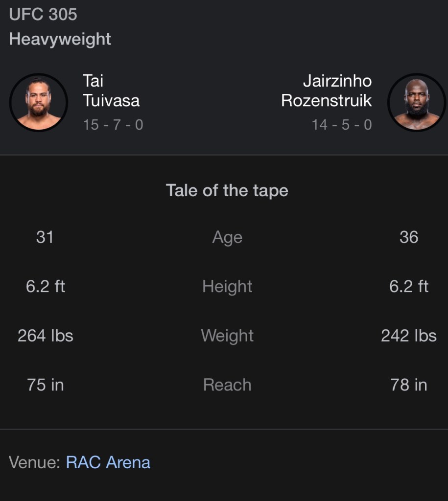Tap Tai Tuivasa's fighter photo

tap(38, 102)
